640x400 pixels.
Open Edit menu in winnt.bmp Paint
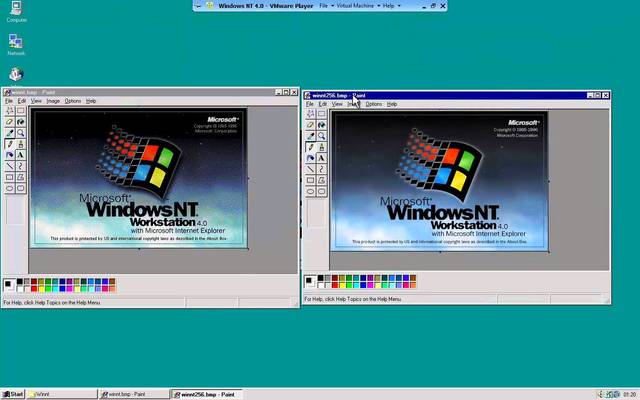tap(22, 101)
